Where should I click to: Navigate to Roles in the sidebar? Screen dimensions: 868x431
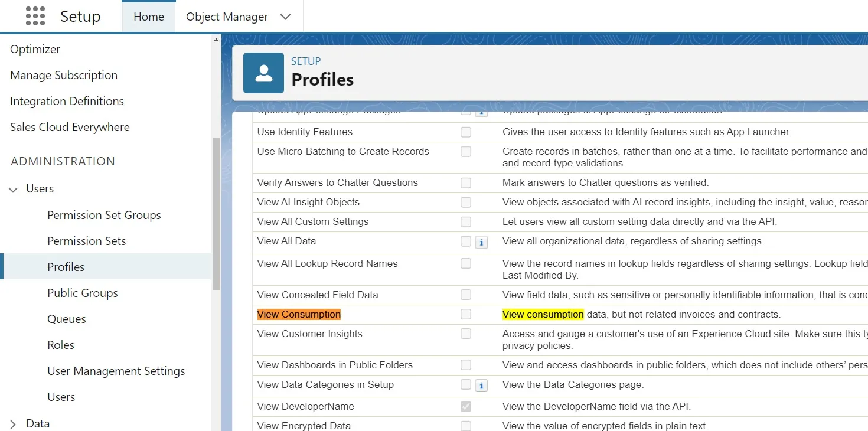(60, 345)
